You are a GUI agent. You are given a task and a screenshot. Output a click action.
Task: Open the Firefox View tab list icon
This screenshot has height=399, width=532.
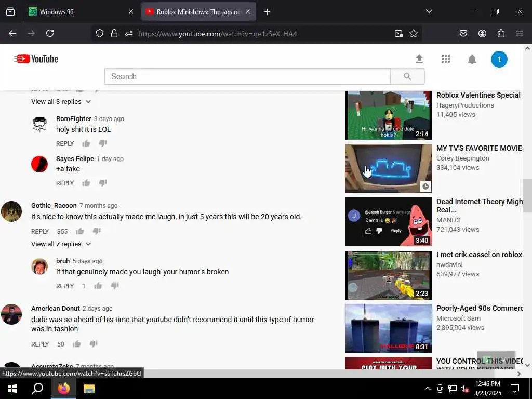click(x=10, y=12)
